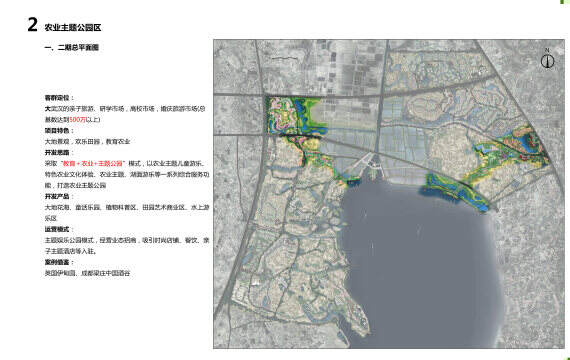The height and width of the screenshot is (360, 570).
Task: Select the line 大地景观，欢乐田园，教育农业
Action: click(87, 141)
